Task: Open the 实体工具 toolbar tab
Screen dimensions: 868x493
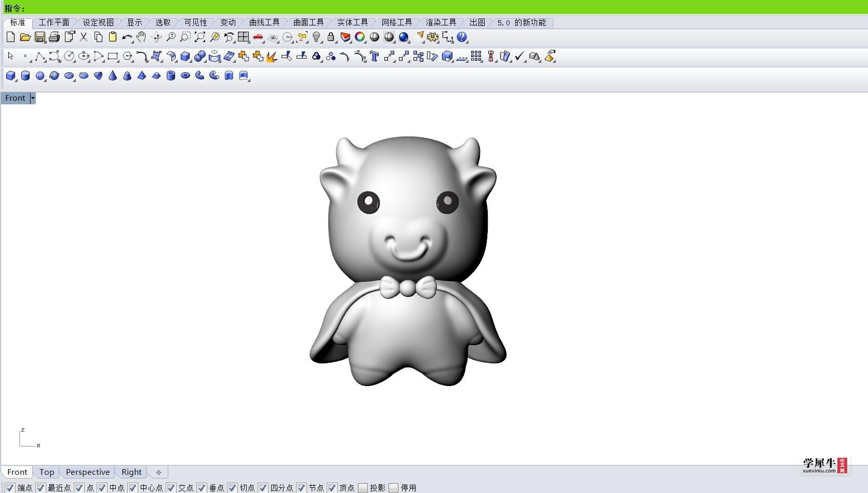Action: click(x=353, y=23)
